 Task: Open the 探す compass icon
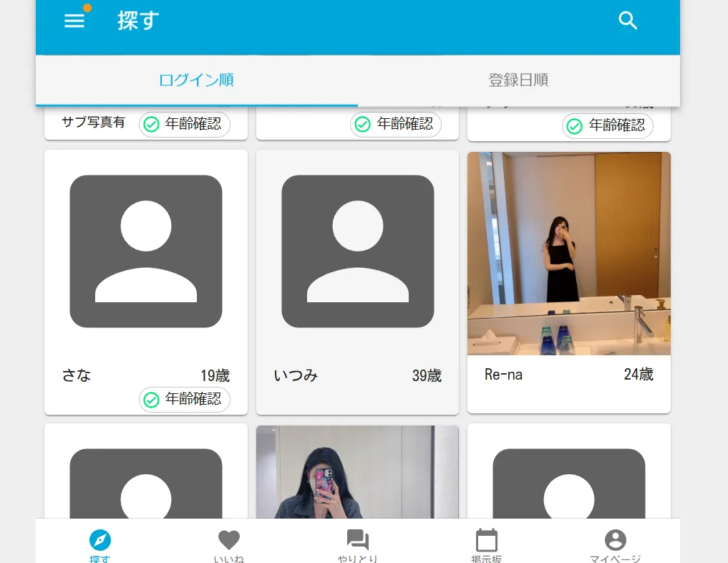(100, 540)
